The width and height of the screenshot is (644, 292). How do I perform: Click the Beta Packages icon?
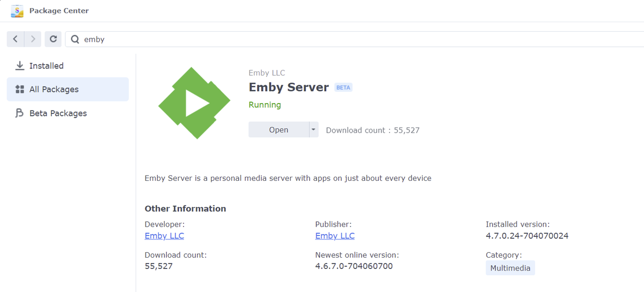[x=20, y=113]
